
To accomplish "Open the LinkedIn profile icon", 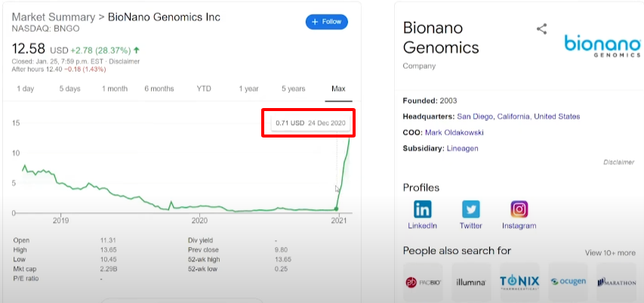I will point(423,209).
